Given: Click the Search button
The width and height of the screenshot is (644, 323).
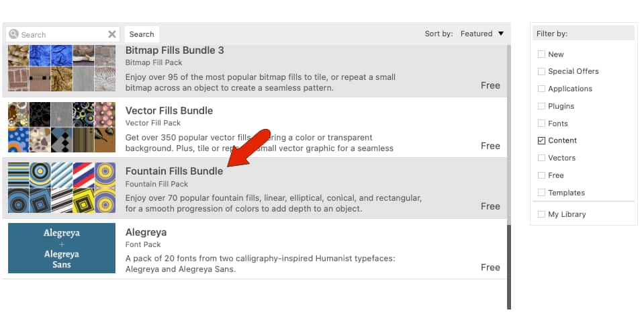Looking at the screenshot, I should click(x=142, y=34).
